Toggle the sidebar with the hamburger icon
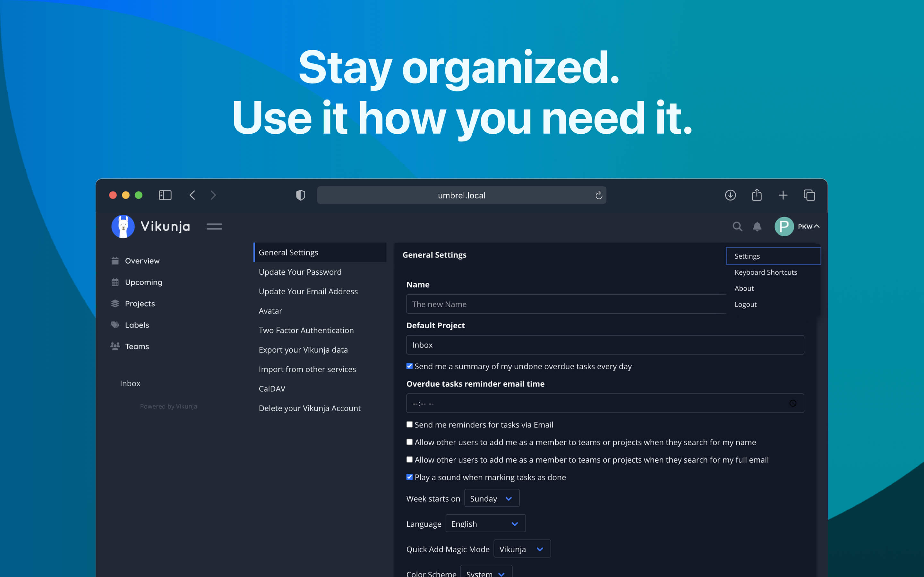The image size is (924, 577). pos(214,226)
